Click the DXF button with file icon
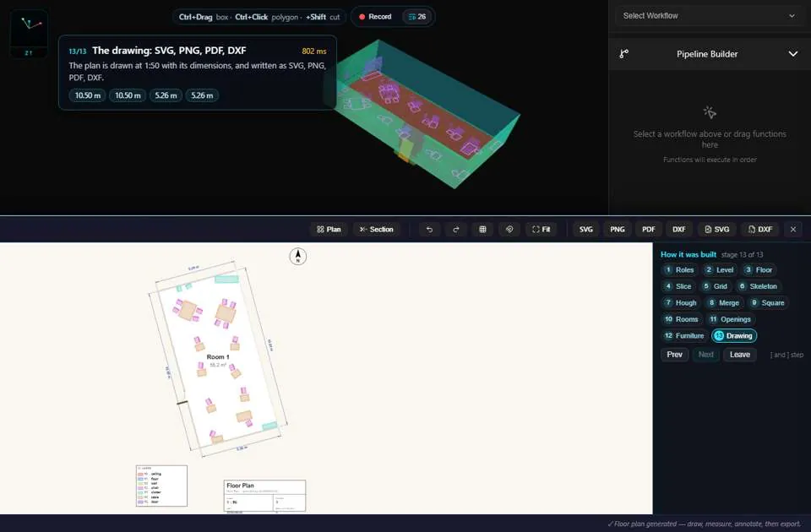 click(x=760, y=229)
